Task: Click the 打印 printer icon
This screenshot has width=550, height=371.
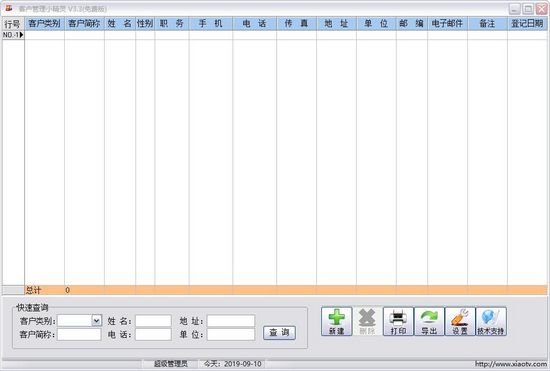Action: click(398, 321)
